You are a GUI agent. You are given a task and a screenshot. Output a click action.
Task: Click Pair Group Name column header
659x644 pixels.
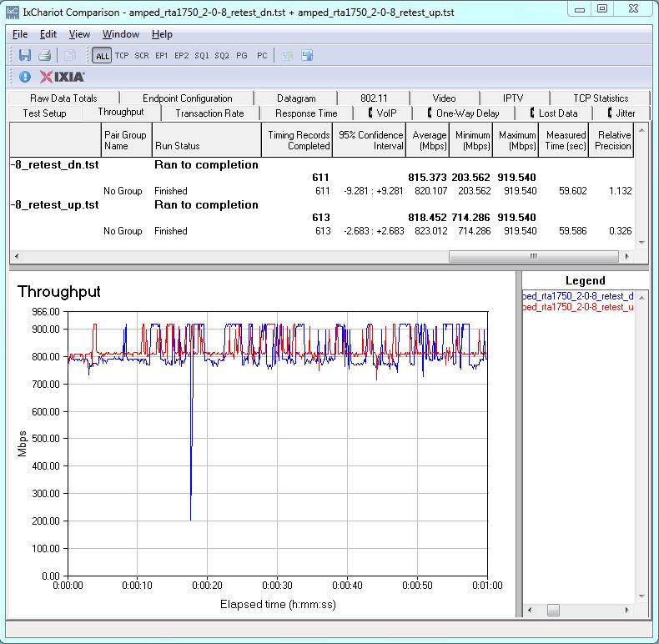coord(127,140)
